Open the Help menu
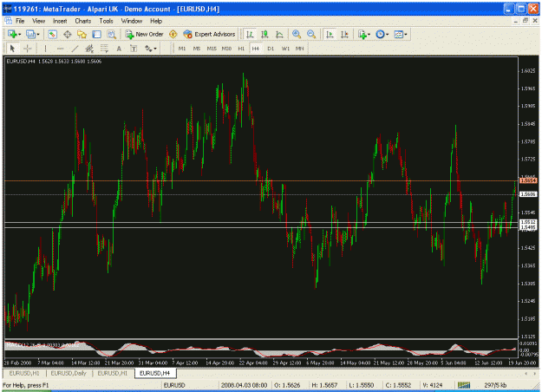The height and width of the screenshot is (392, 542). pos(156,21)
